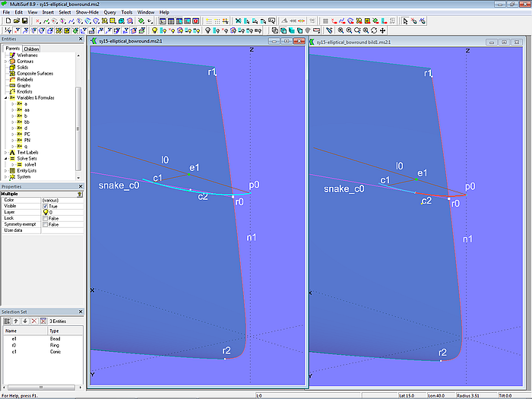The width and height of the screenshot is (532, 399).
Task: Select the arrow pointer selection tool
Action: pos(406,21)
